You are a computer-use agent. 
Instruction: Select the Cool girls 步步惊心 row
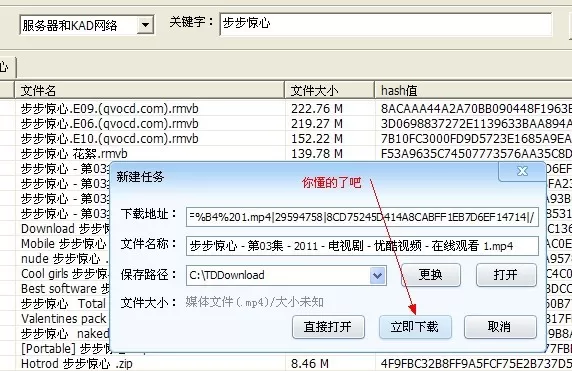tap(65, 274)
